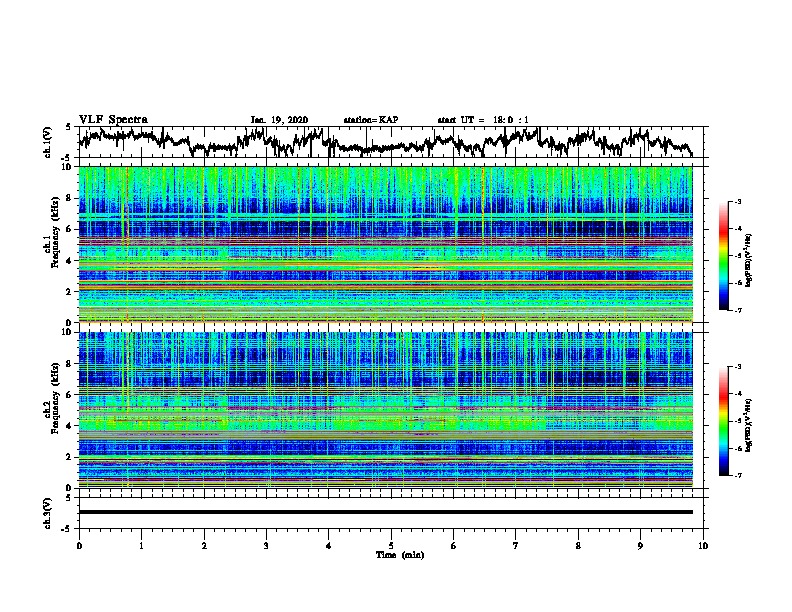Image resolution: width=792 pixels, height=612 pixels.
Task: Click the -3 label on ch.2 color scale
Action: 737,367
